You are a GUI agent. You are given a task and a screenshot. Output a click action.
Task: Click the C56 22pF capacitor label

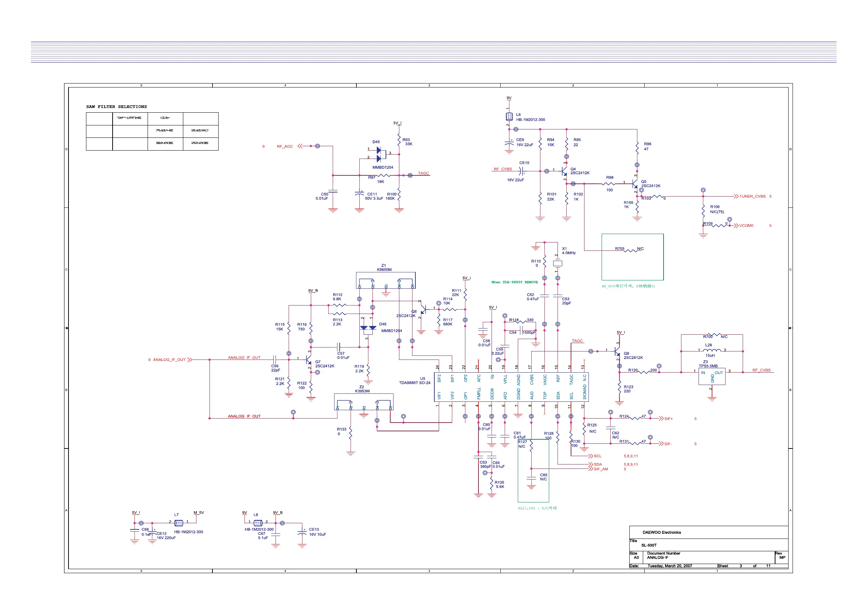275,368
